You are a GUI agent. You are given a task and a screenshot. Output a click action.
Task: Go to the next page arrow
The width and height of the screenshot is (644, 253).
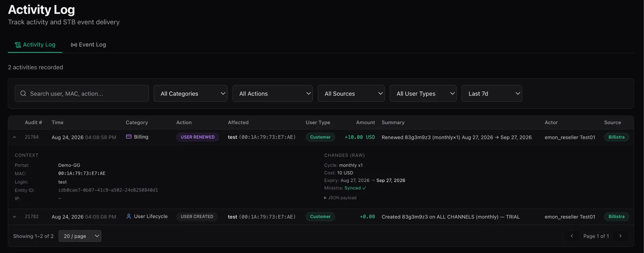620,236
